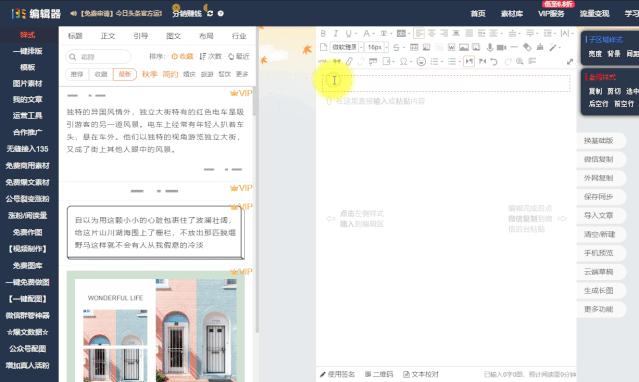Open VIP服务 in top navigation

[x=551, y=13]
